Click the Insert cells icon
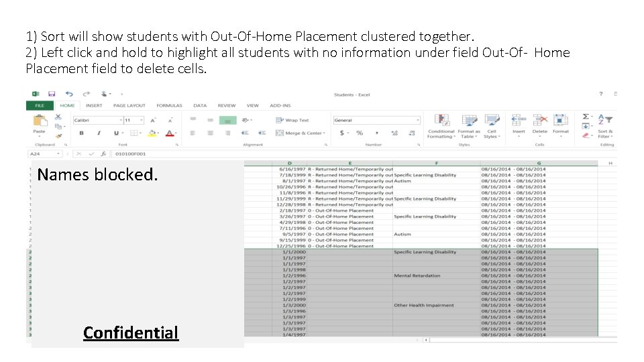Image resolution: width=644 pixels, height=362 pixels. (x=519, y=120)
